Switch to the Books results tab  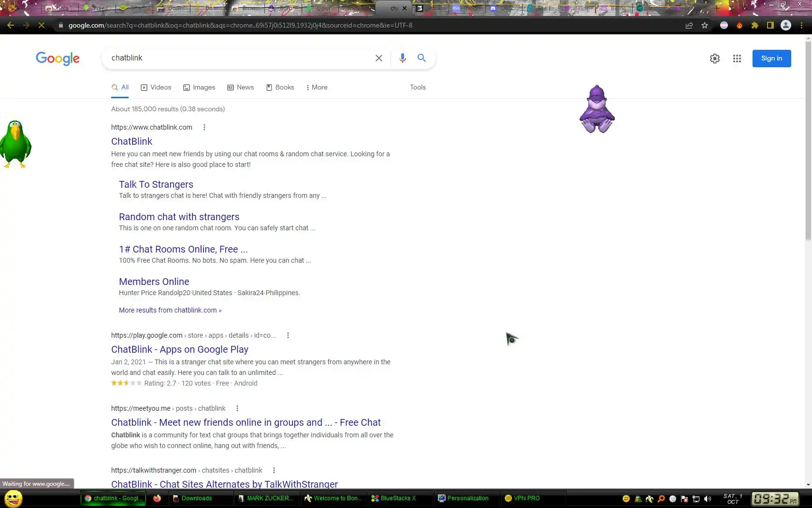[x=280, y=87]
